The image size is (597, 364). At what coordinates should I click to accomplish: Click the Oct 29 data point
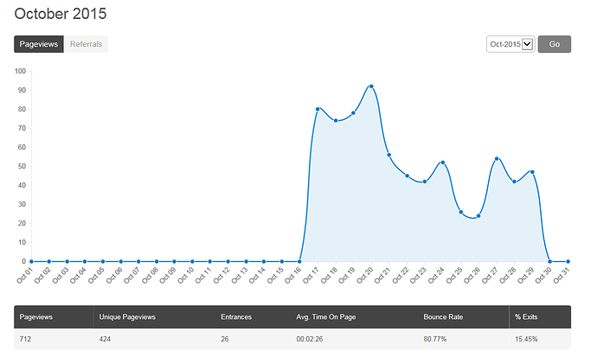click(x=532, y=172)
